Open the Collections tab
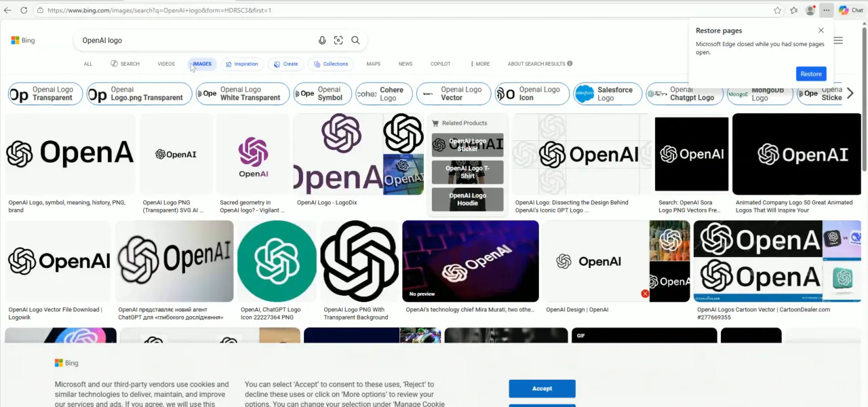 330,64
